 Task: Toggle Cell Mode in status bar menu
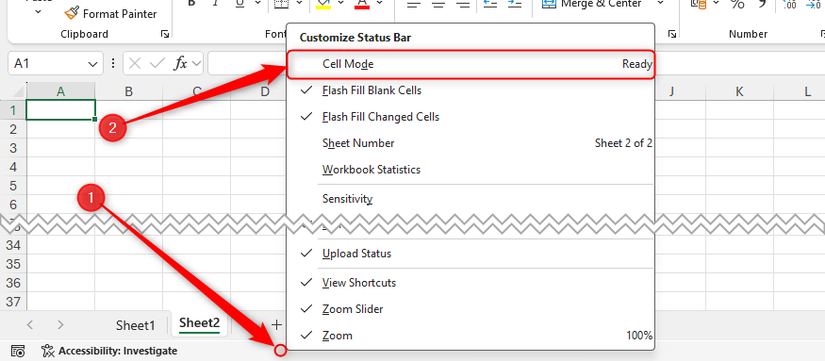(470, 64)
